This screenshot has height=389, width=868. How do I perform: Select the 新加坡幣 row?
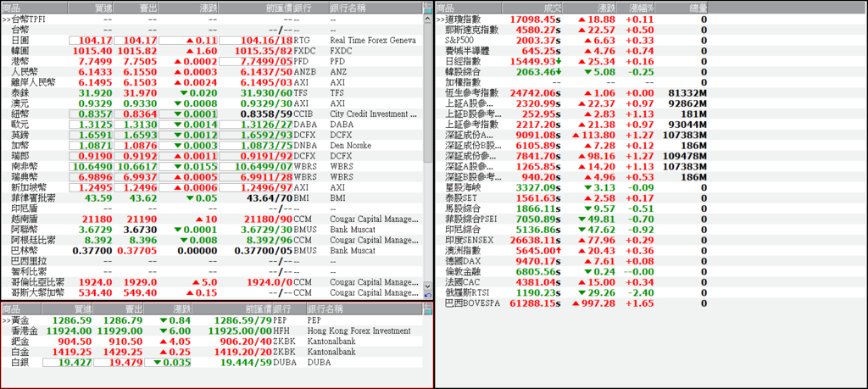(211, 187)
